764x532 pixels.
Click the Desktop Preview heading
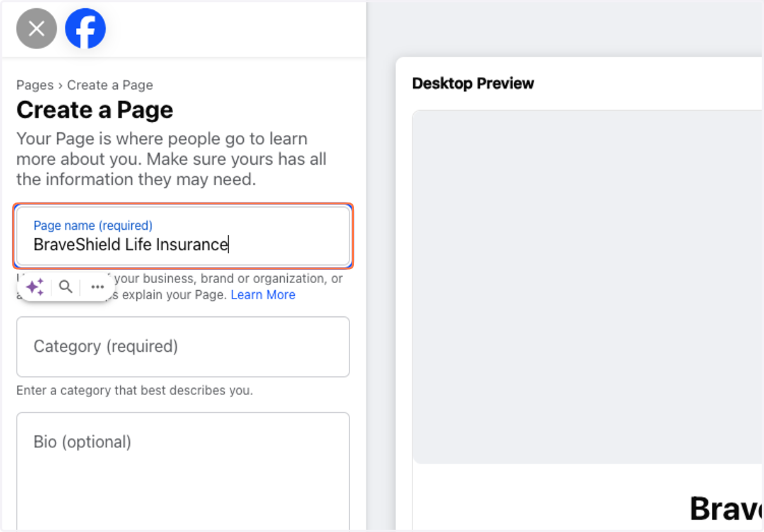[x=473, y=83]
